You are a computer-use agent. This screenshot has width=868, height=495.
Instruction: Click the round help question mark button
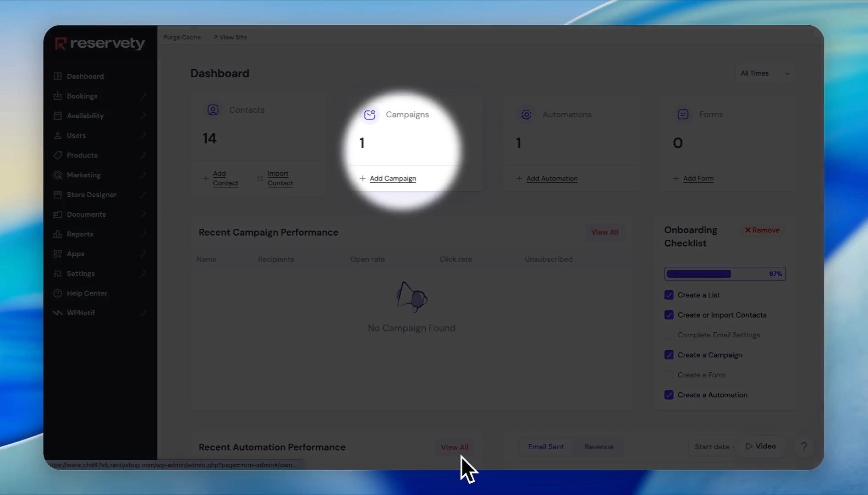[804, 446]
